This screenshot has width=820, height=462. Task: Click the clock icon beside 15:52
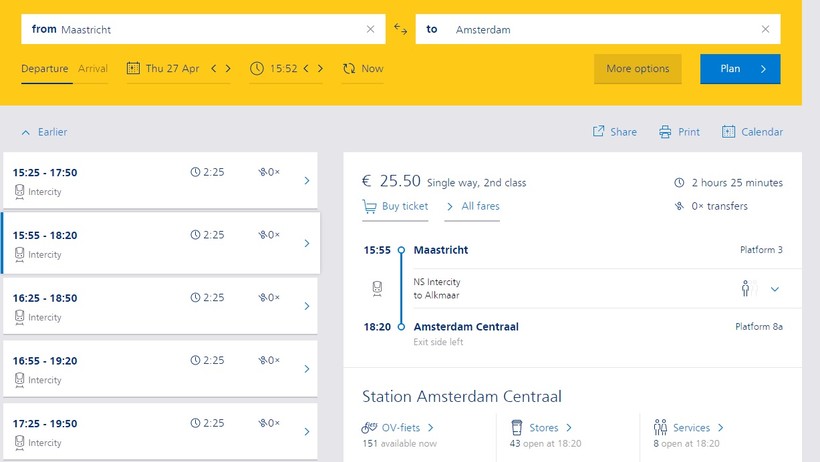[257, 69]
